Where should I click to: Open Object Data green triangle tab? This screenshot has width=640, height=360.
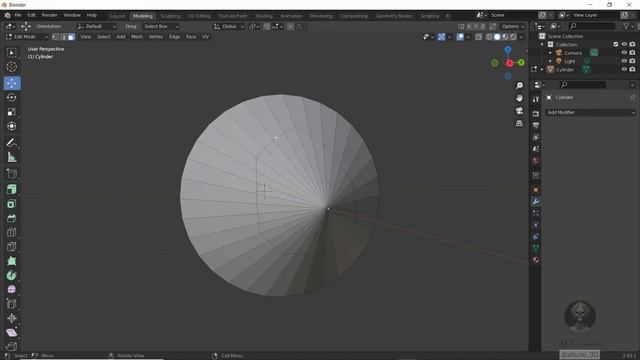536,248
